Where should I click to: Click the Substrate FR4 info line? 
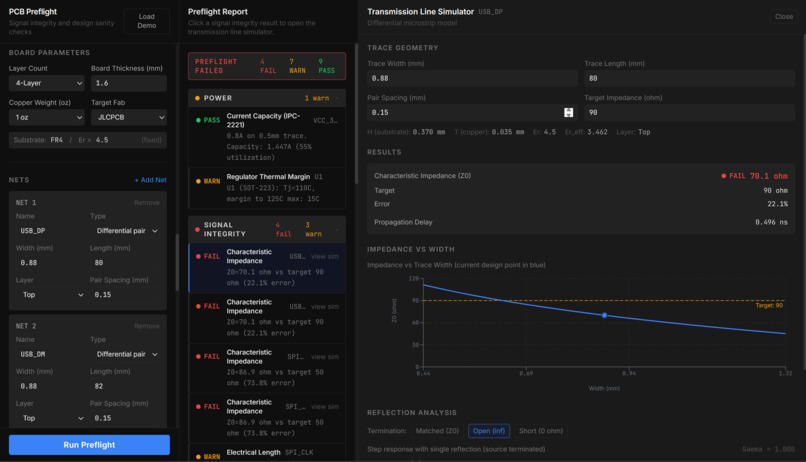87,140
